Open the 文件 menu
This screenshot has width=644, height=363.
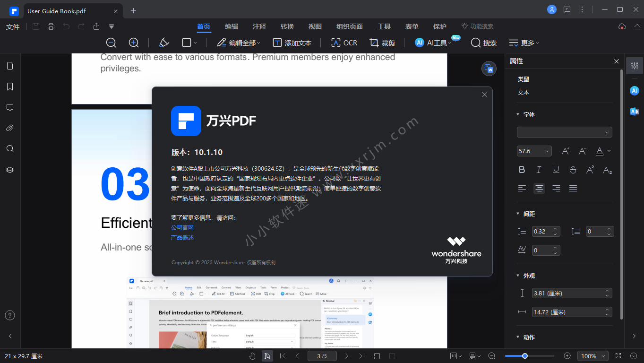point(13,27)
